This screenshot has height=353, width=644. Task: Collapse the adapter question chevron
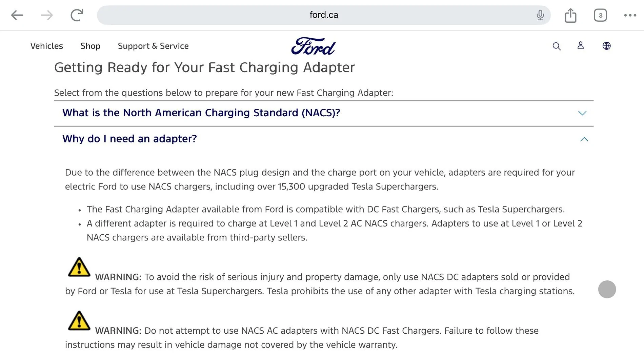(584, 139)
